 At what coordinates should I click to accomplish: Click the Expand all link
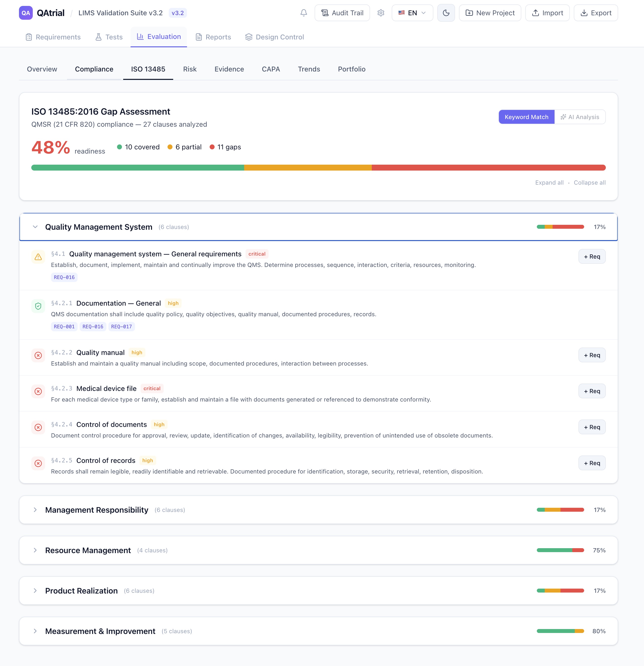pyautogui.click(x=549, y=183)
